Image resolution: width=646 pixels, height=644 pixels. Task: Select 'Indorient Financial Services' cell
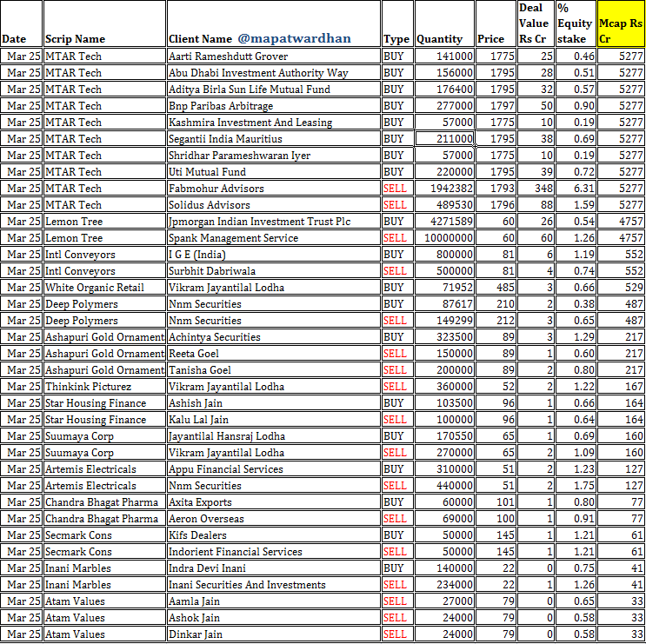[274, 551]
